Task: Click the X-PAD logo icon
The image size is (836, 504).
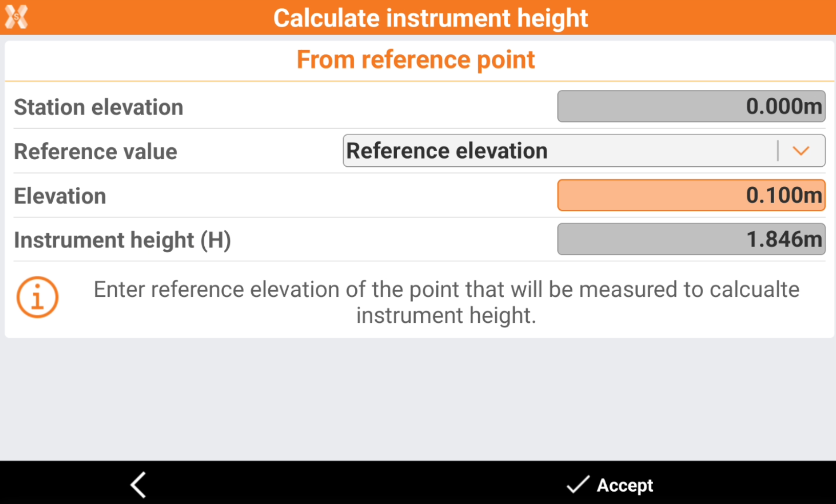Action: (x=16, y=17)
